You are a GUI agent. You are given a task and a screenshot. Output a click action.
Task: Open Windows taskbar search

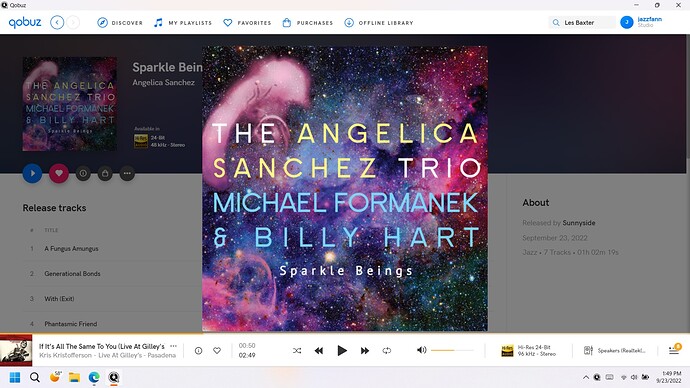[x=35, y=377]
